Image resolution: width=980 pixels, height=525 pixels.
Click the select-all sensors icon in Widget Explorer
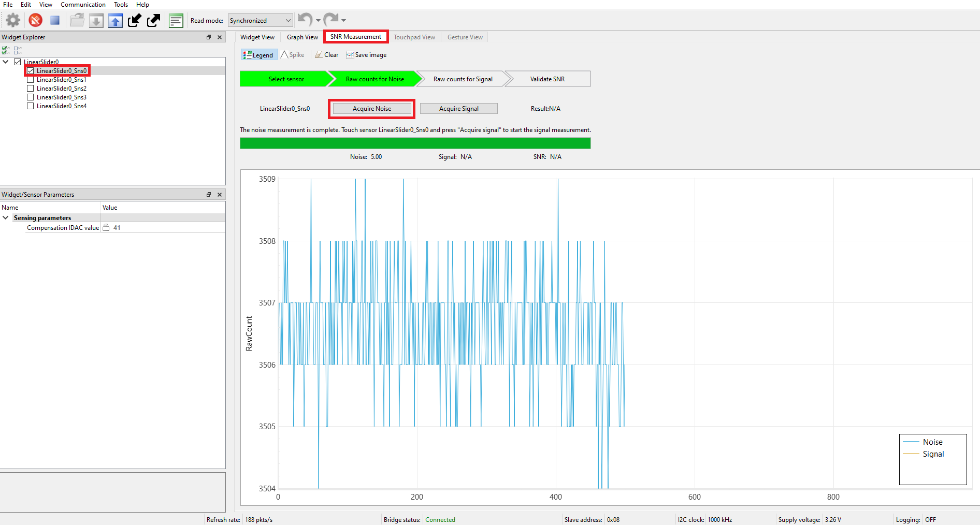click(6, 50)
